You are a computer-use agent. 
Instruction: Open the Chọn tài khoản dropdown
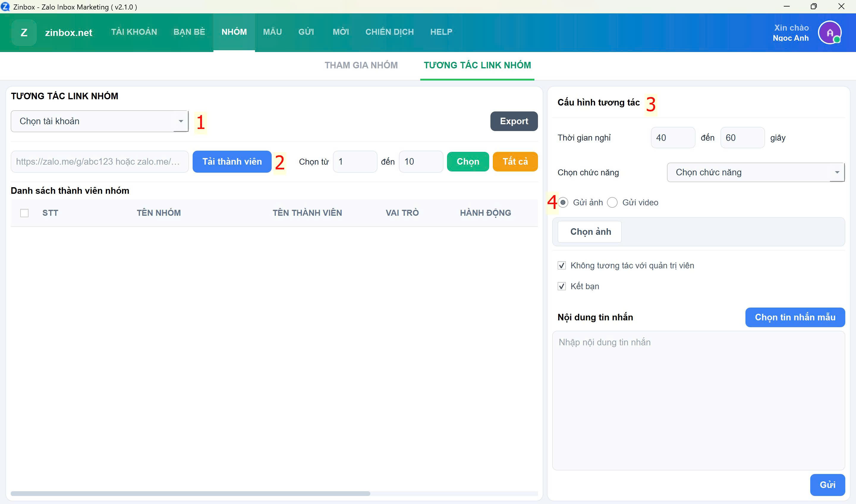tap(99, 121)
